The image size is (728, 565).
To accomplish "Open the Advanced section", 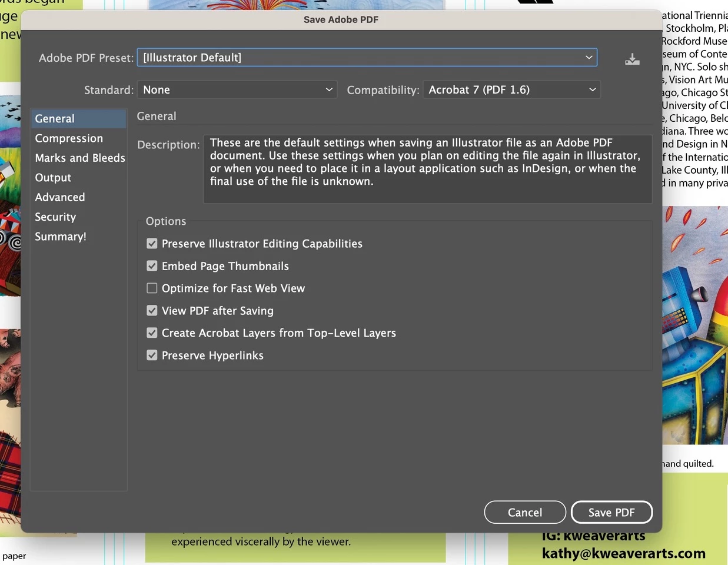I will point(79,197).
